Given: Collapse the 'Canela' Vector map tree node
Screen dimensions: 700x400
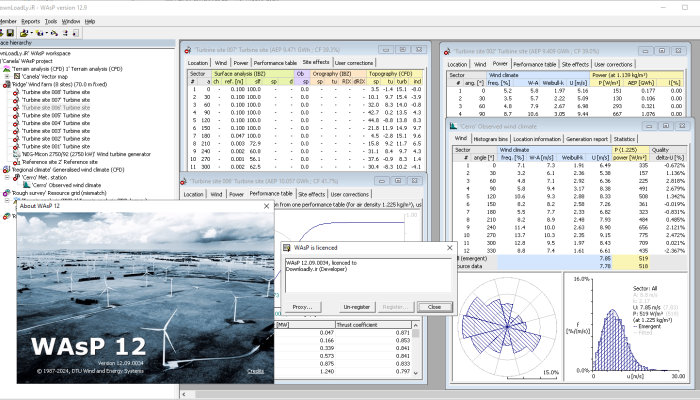Looking at the screenshot, I should point(7,76).
